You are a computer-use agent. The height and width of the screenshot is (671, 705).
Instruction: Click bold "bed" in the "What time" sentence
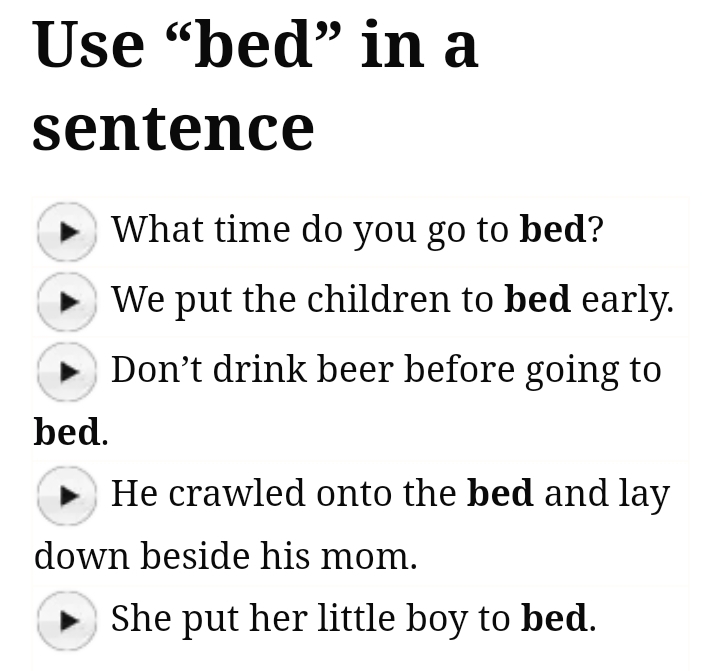click(552, 230)
